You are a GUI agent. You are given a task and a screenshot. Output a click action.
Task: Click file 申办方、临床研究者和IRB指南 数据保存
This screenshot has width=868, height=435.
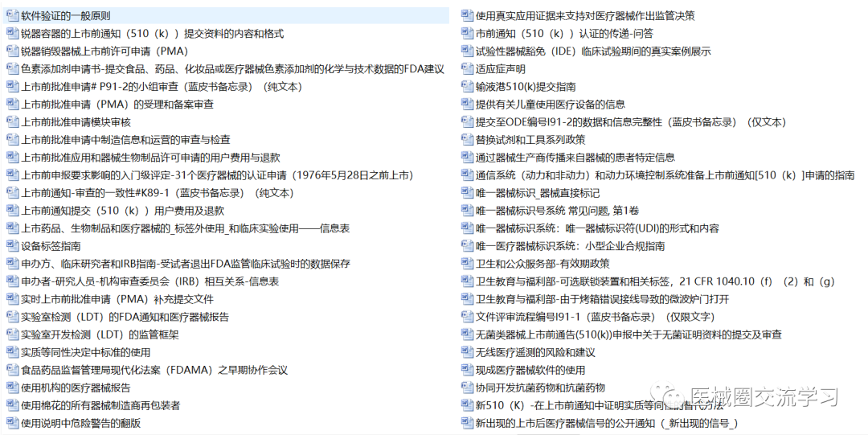pyautogui.click(x=186, y=265)
